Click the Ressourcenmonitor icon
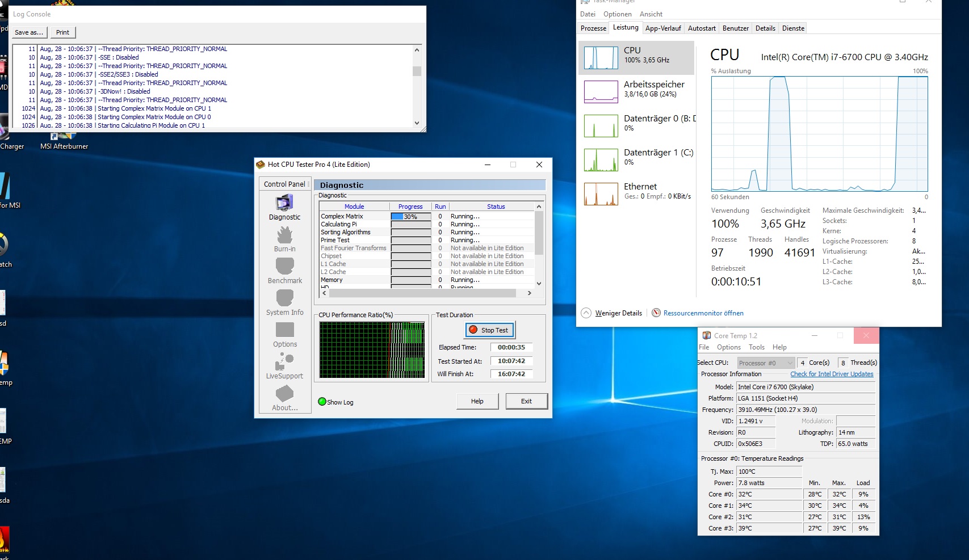The height and width of the screenshot is (560, 969). coord(656,313)
